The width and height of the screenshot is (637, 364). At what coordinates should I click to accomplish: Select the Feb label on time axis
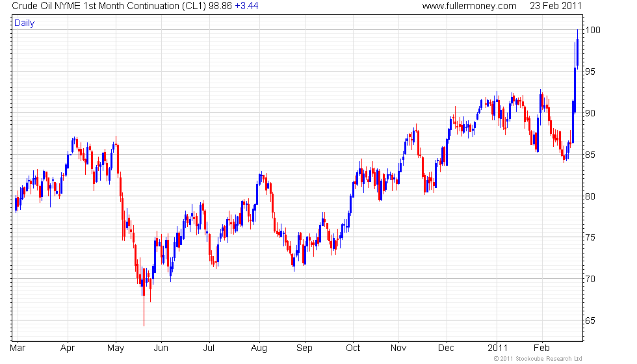[x=541, y=348]
